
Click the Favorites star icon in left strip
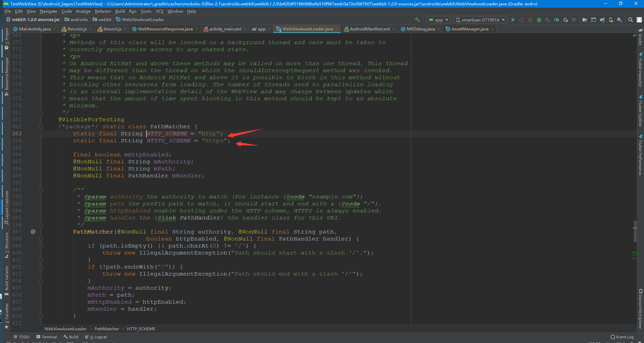[6, 327]
